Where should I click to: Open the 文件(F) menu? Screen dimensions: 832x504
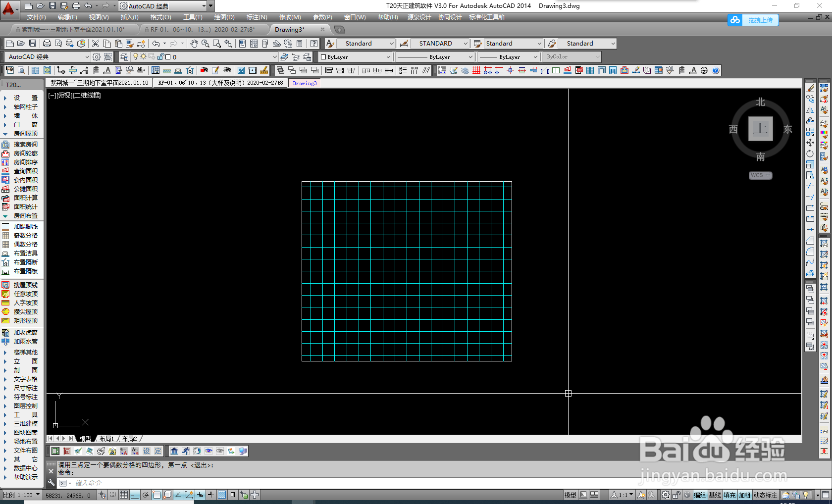pos(37,17)
